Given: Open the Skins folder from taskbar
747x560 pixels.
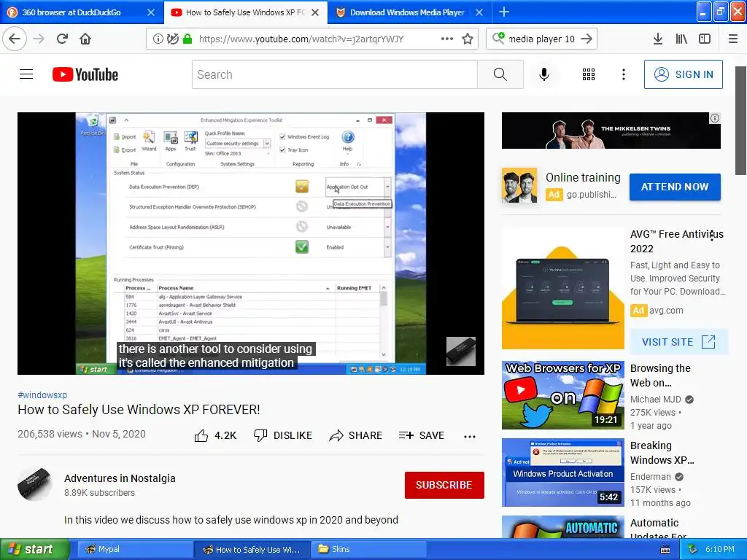Looking at the screenshot, I should tap(368, 549).
